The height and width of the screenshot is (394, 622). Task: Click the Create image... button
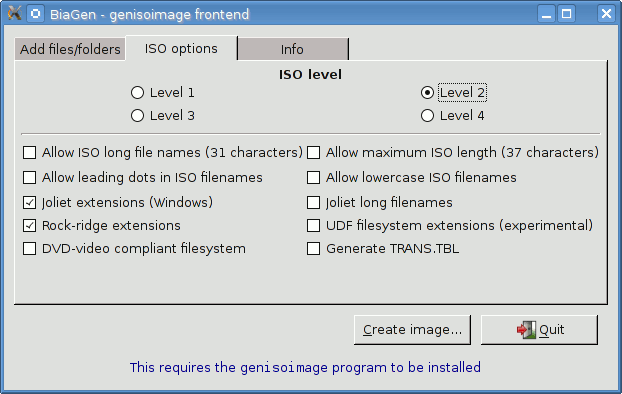pyautogui.click(x=413, y=330)
